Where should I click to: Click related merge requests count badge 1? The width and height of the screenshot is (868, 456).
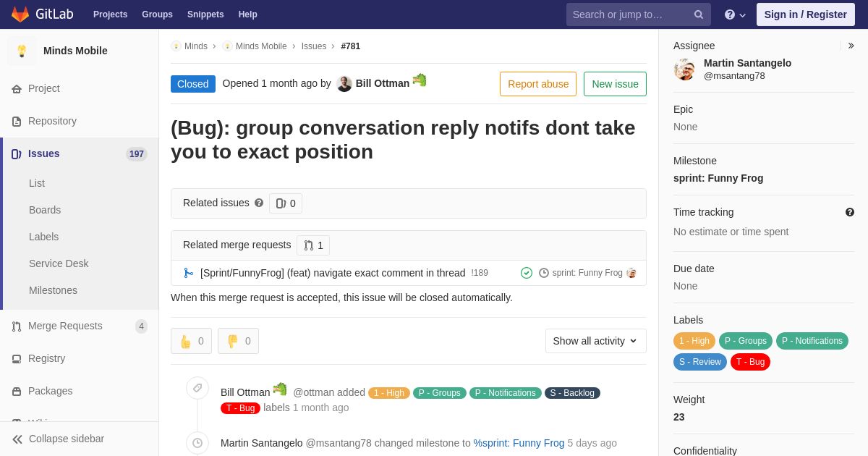[313, 245]
